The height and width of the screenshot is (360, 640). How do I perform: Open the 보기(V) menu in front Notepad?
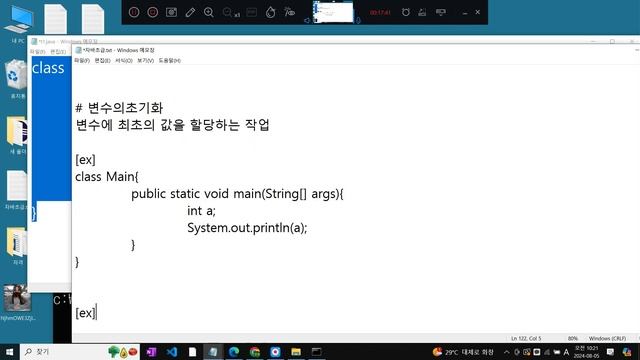[x=145, y=60]
